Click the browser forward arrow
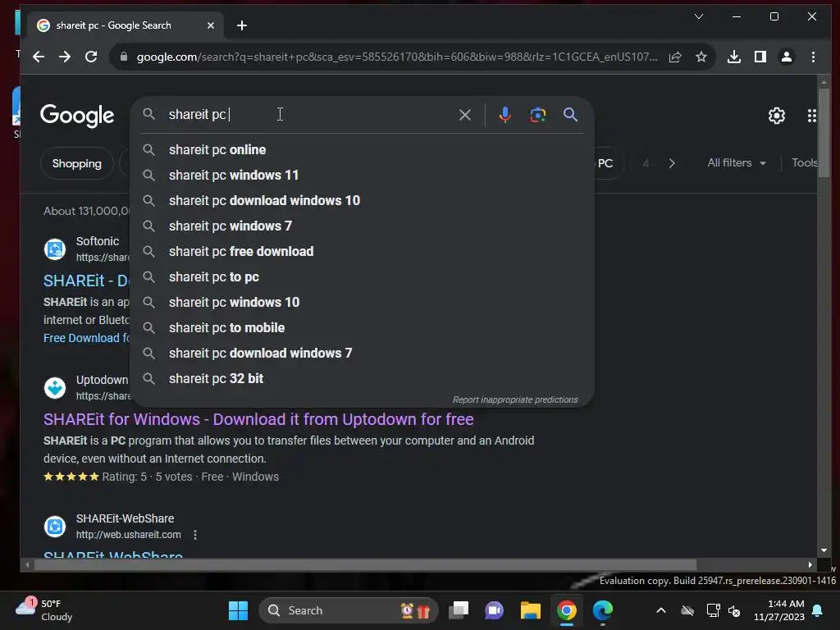 65,57
